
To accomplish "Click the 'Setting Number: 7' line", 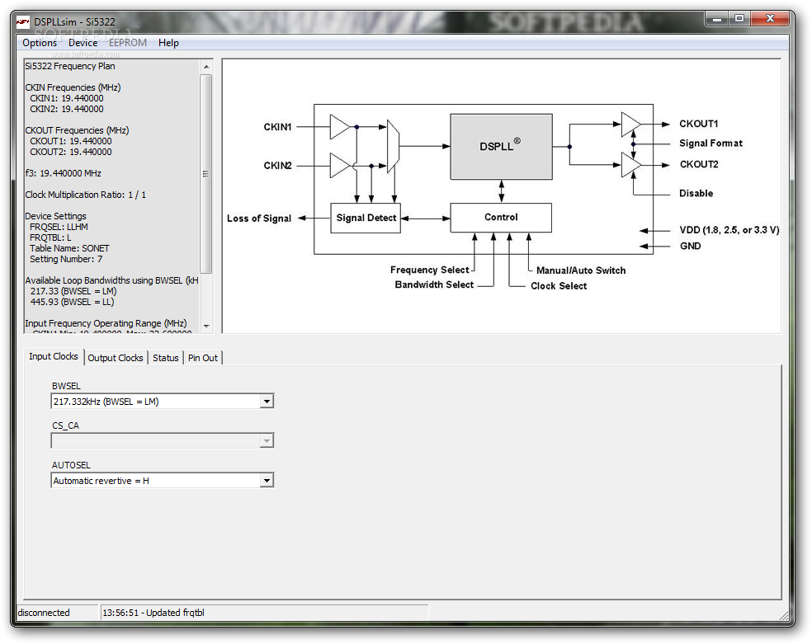I will click(66, 259).
